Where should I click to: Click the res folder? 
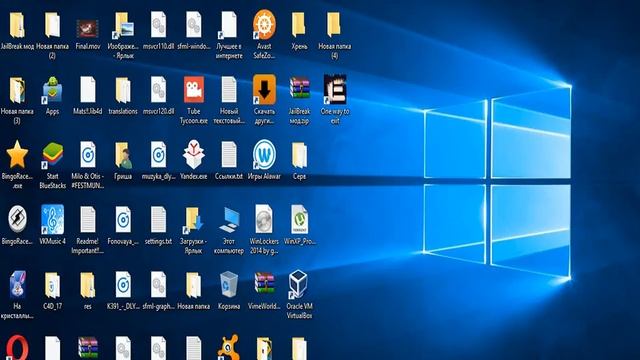(x=88, y=284)
